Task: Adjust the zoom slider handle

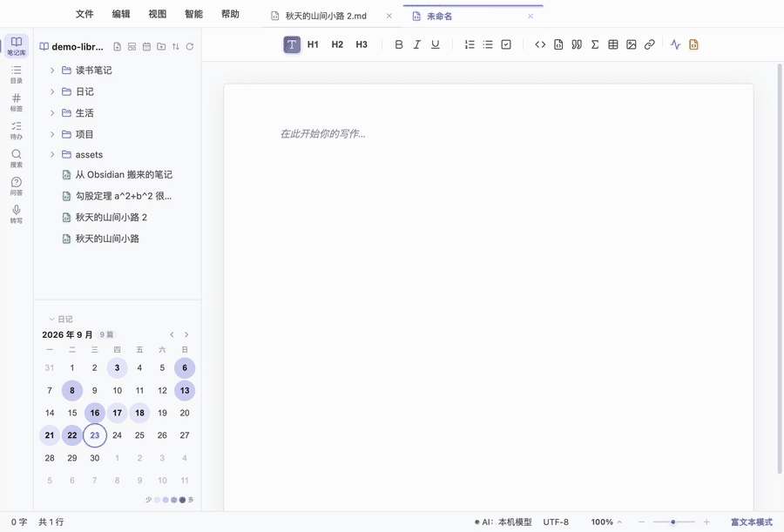Action: click(673, 522)
